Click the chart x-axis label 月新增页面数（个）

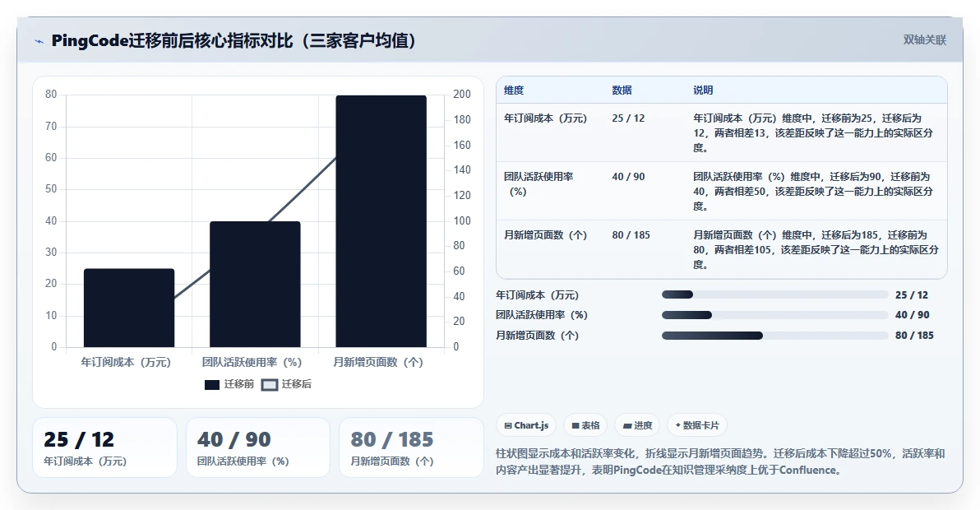pos(378,363)
